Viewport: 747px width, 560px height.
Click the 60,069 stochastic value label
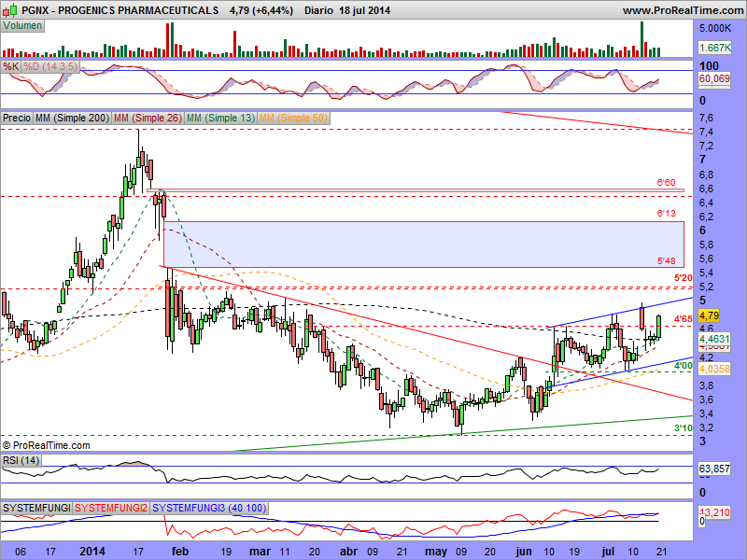[714, 78]
